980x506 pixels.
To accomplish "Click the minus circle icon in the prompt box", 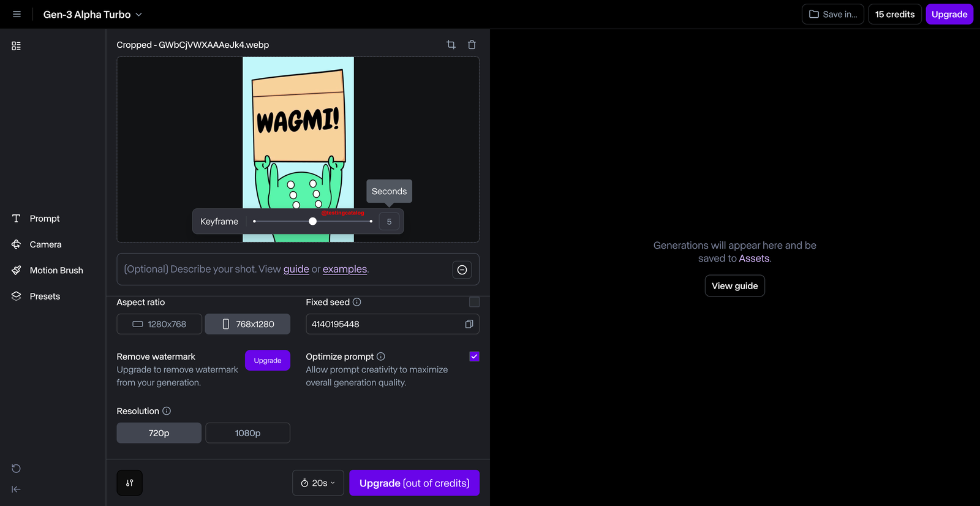I will coord(462,270).
